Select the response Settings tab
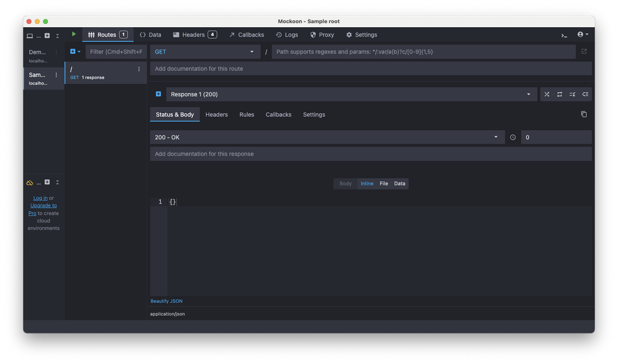 pos(314,114)
